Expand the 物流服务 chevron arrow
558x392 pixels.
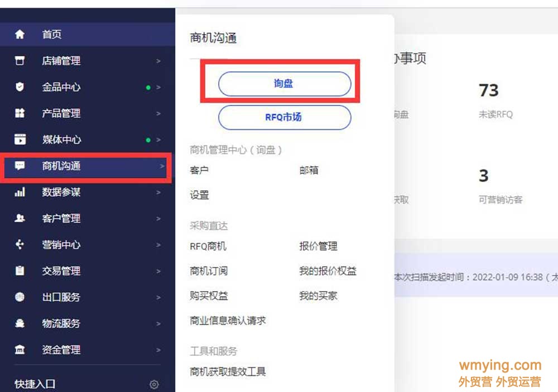tap(158, 324)
